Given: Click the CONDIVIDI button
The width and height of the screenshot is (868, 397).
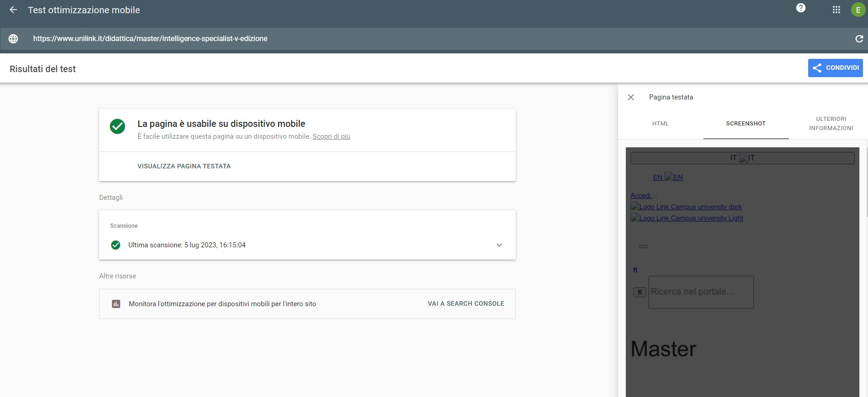Looking at the screenshot, I should click(835, 68).
